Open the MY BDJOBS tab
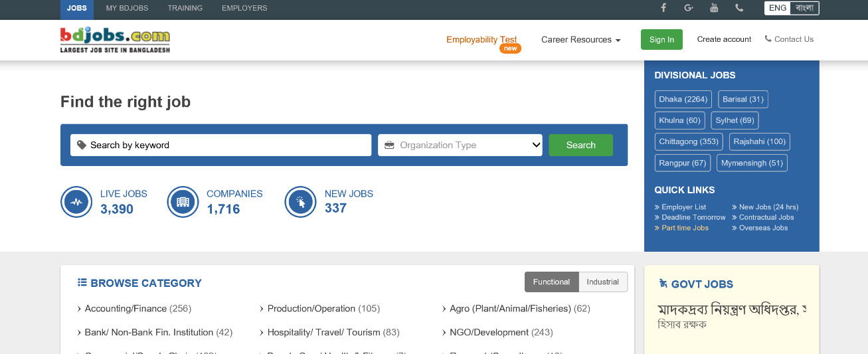Screen dimensions: 868x354 pyautogui.click(x=128, y=8)
